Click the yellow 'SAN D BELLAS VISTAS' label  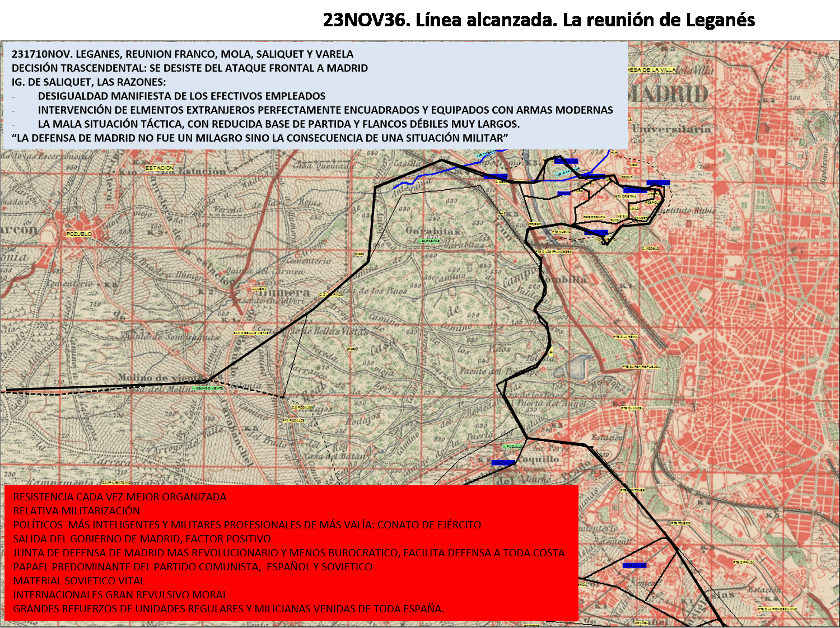251,333
